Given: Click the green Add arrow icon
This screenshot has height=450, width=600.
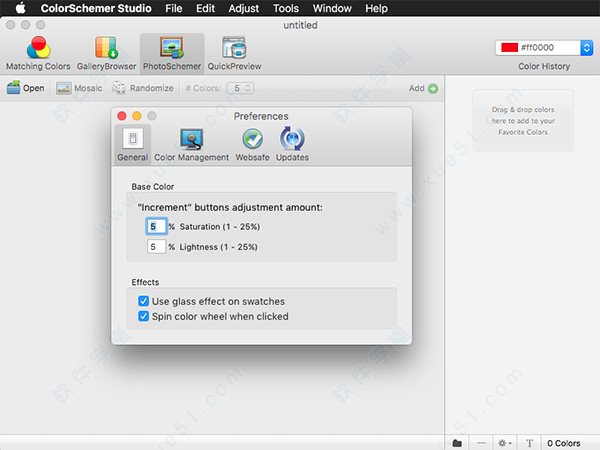Looking at the screenshot, I should (x=433, y=88).
